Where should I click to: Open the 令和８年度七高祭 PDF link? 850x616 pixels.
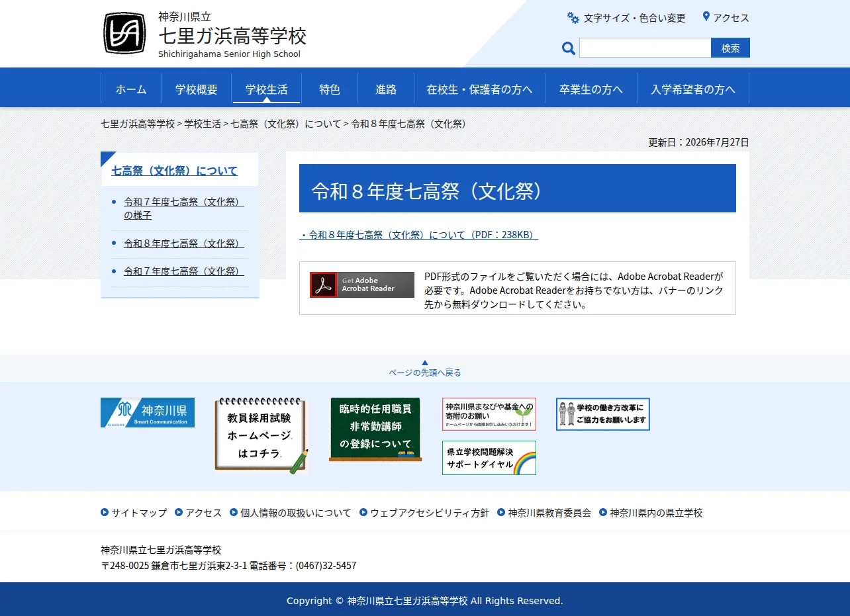[x=418, y=235]
